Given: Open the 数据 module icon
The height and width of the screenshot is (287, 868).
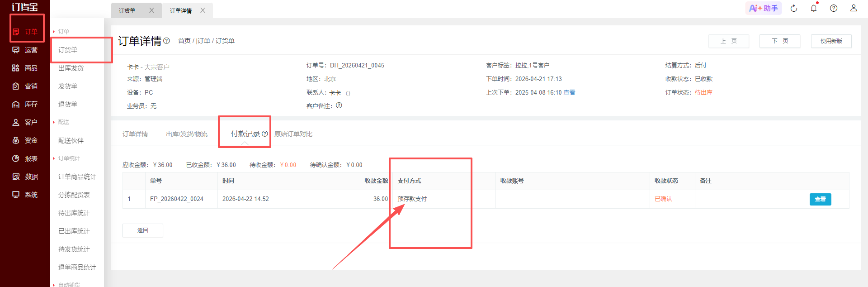Looking at the screenshot, I should [16, 177].
